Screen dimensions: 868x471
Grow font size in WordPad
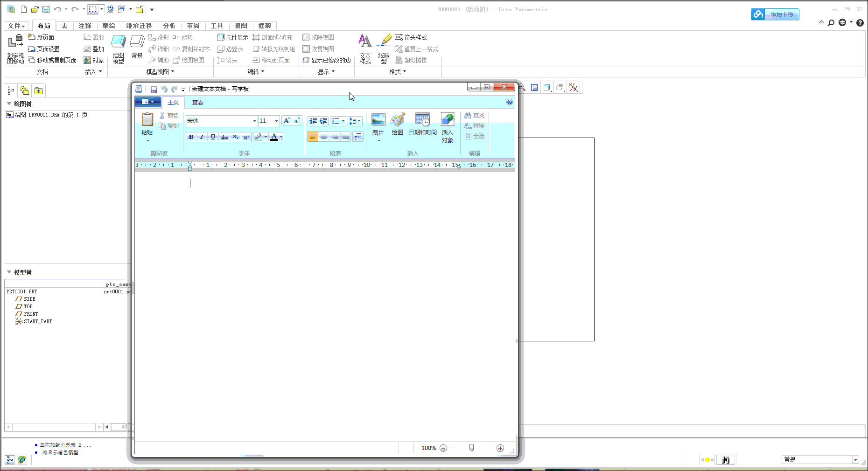coord(287,121)
